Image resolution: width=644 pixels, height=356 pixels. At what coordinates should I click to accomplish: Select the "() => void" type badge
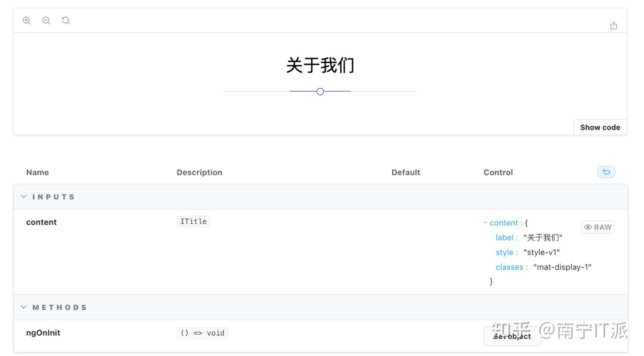(202, 333)
